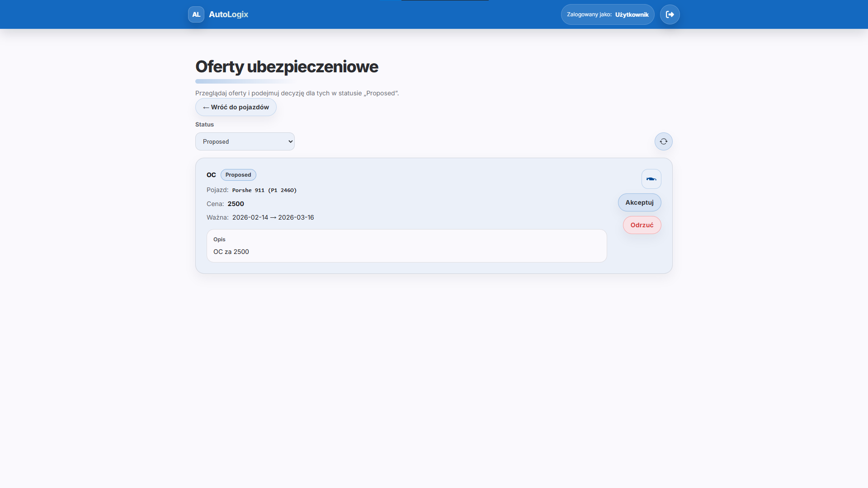Click the Opis label in description box
Viewport: 868px width, 488px height.
click(219, 239)
